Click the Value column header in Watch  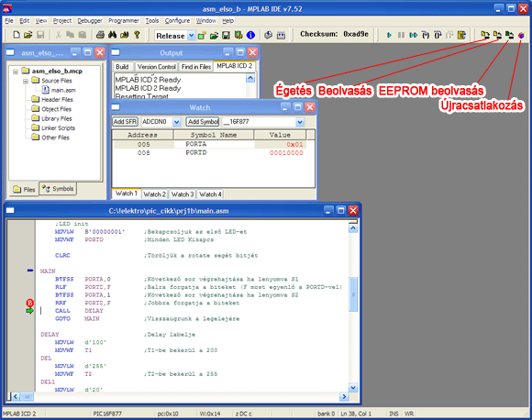coord(280,135)
